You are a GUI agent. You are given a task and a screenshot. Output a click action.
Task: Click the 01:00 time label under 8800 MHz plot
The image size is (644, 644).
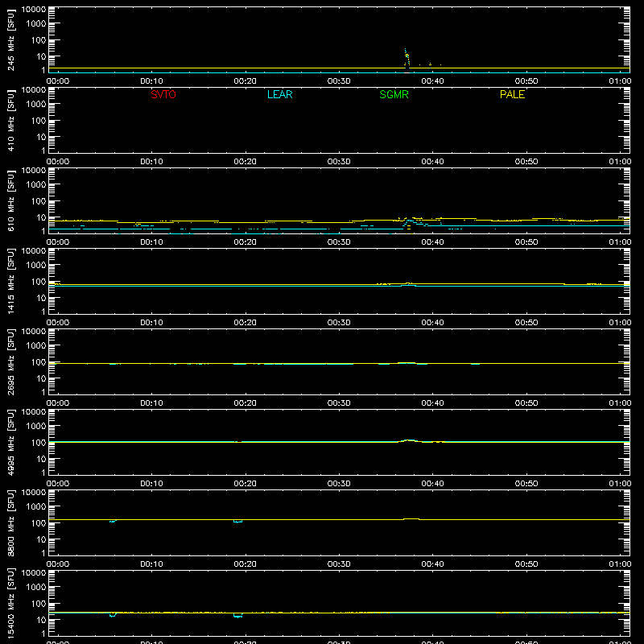tap(620, 564)
